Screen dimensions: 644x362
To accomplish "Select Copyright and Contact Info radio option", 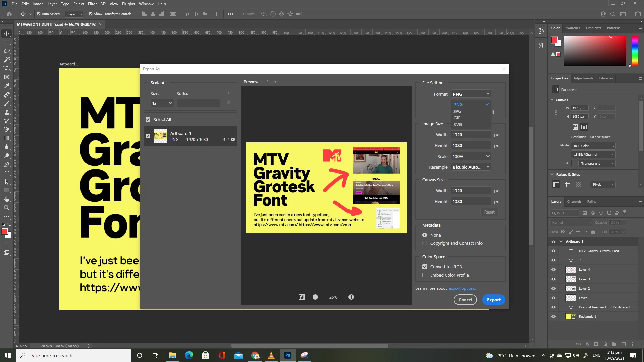I will pyautogui.click(x=425, y=243).
